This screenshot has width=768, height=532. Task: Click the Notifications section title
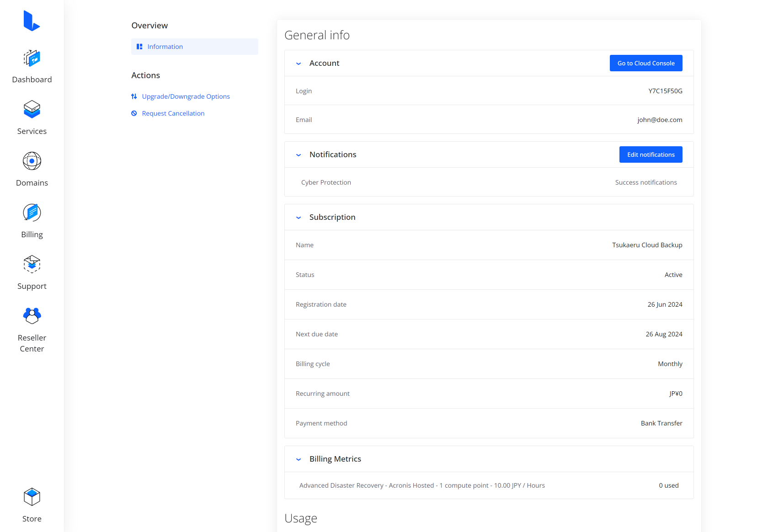click(x=333, y=154)
